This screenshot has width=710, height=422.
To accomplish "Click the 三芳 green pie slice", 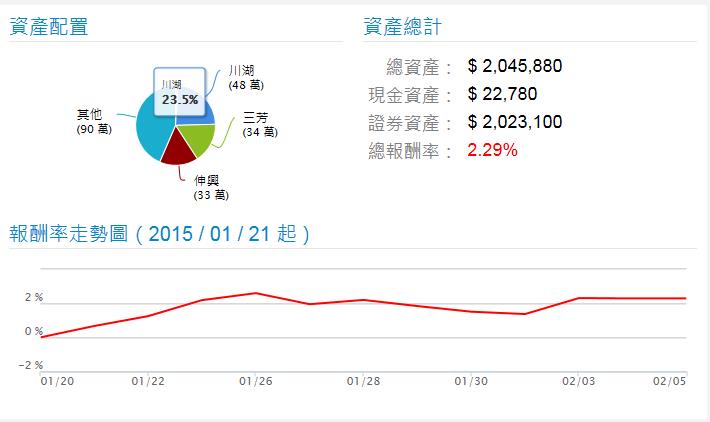I will tap(198, 138).
